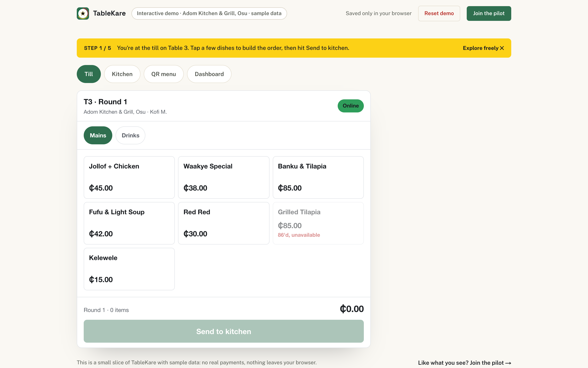Click the TableKare brand name
This screenshot has height=368, width=588.
[x=109, y=13]
